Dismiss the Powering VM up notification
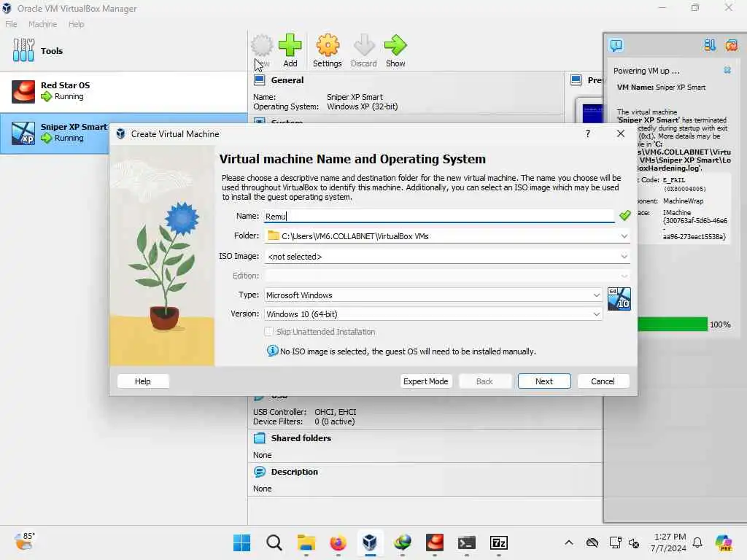The width and height of the screenshot is (747, 560). (727, 71)
